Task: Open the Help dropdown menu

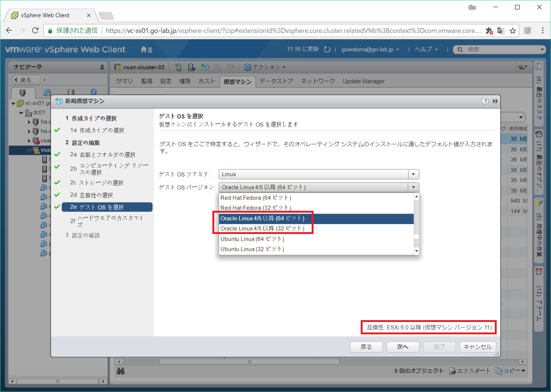Action: click(x=426, y=49)
